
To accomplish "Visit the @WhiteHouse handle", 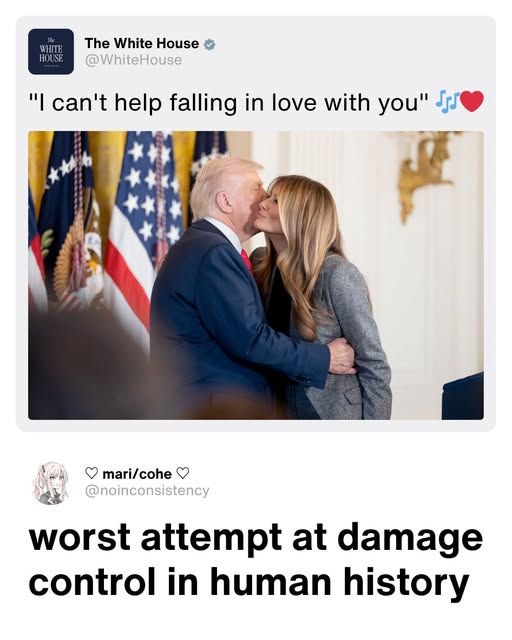I will point(133,60).
